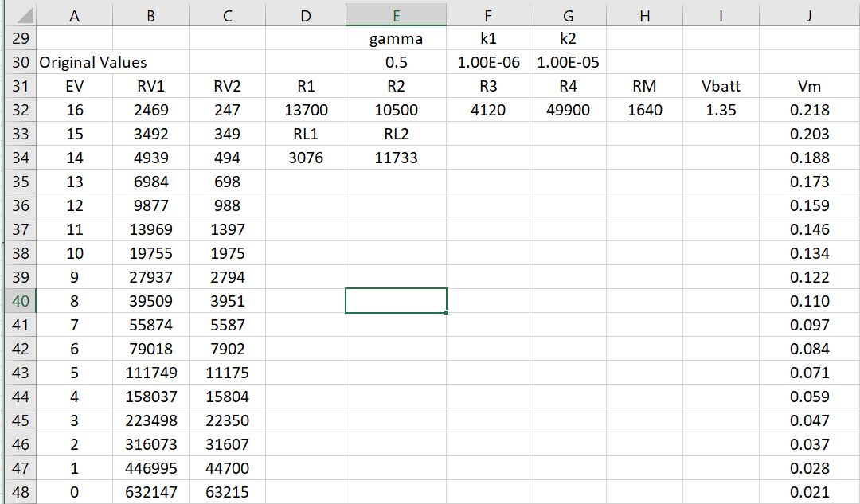Select the RV1 value 27937
Image resolution: width=860 pixels, height=504 pixels.
pos(150,277)
